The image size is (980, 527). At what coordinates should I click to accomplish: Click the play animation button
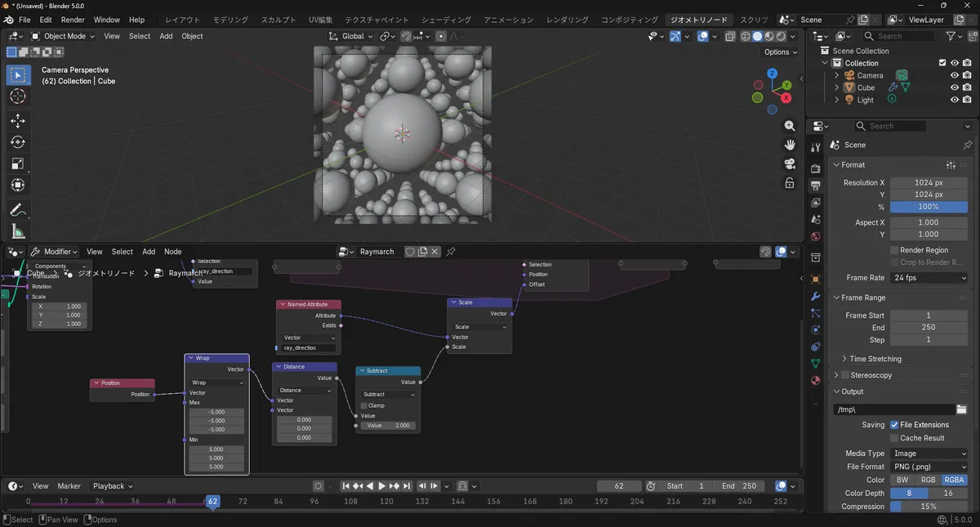point(381,486)
